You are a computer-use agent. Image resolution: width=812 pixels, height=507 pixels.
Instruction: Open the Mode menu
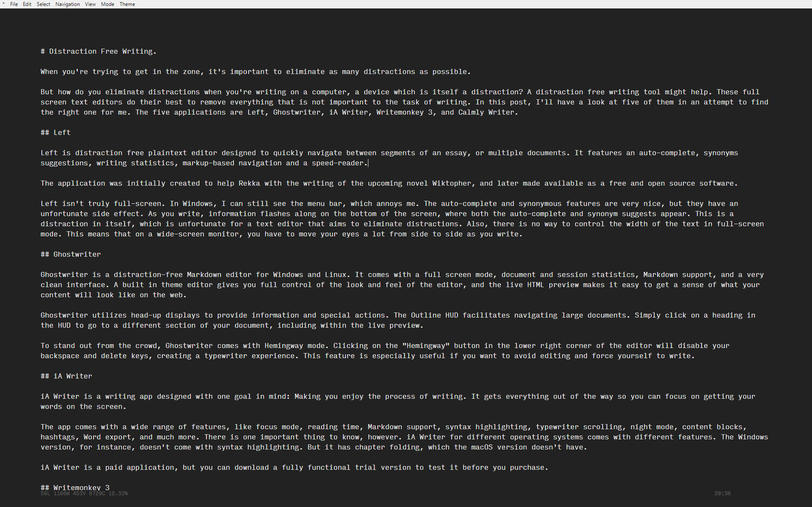107,4
